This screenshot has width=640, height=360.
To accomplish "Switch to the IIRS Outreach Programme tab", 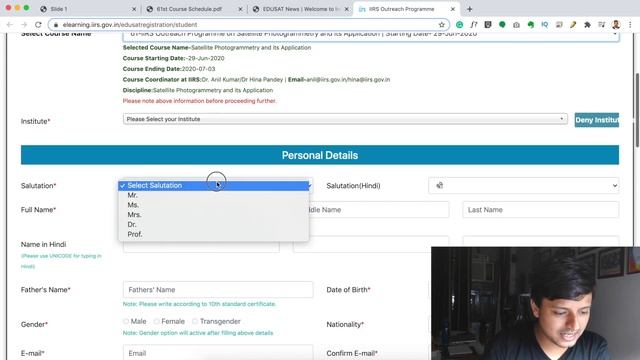I will pyautogui.click(x=406, y=9).
